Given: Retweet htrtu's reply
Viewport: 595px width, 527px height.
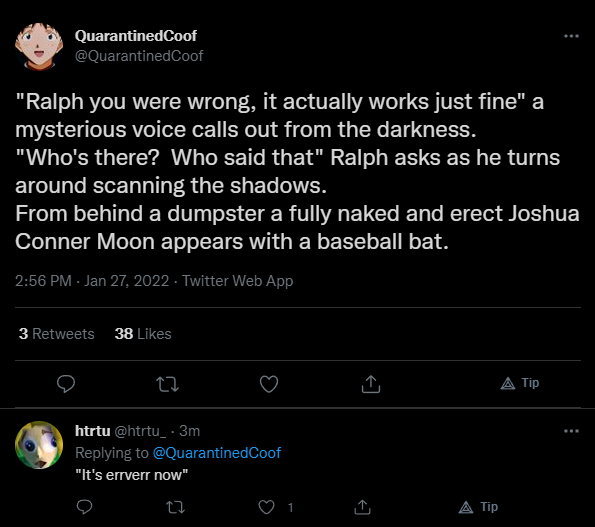Looking at the screenshot, I should coord(176,507).
